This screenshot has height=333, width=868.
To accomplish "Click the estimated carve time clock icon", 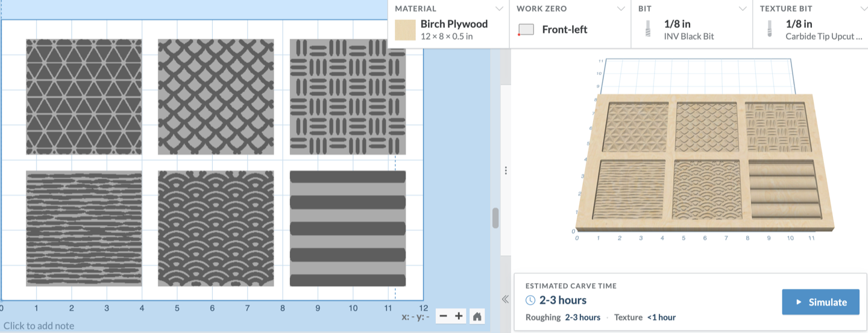I will point(530,300).
